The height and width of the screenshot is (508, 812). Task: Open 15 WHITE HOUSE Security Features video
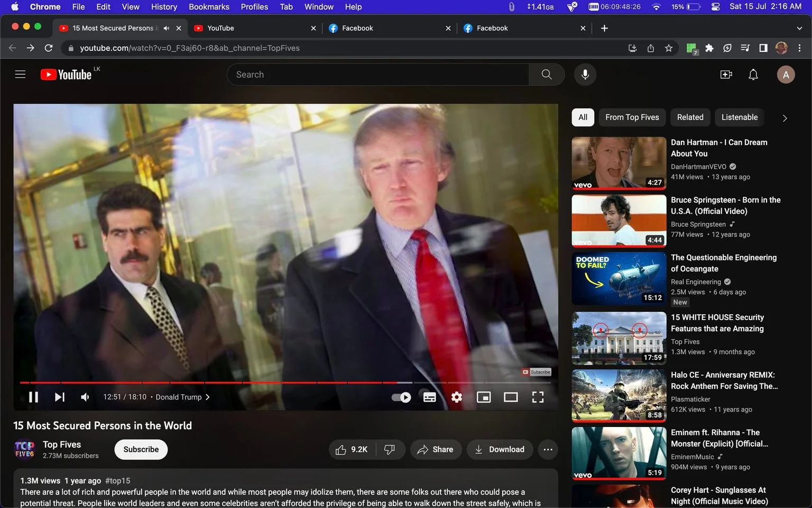click(717, 323)
